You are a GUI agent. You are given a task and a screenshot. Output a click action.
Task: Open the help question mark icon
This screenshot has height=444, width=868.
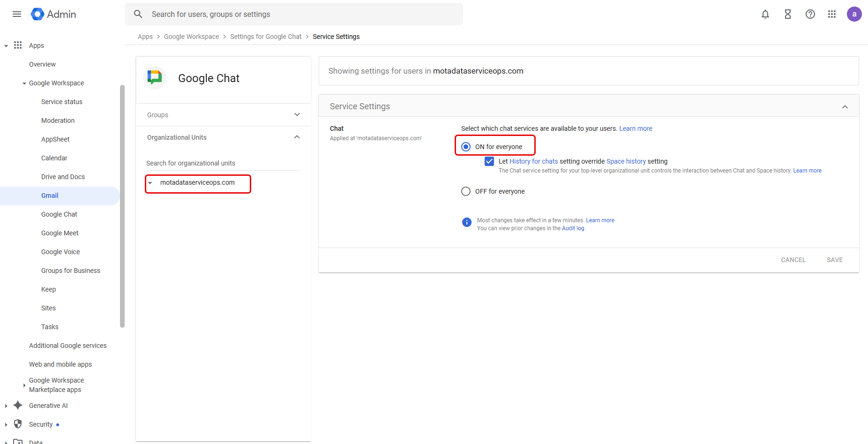click(810, 14)
